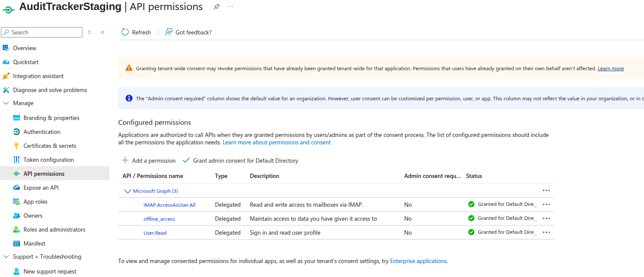Click the Authentication icon in sidebar

coord(17,132)
